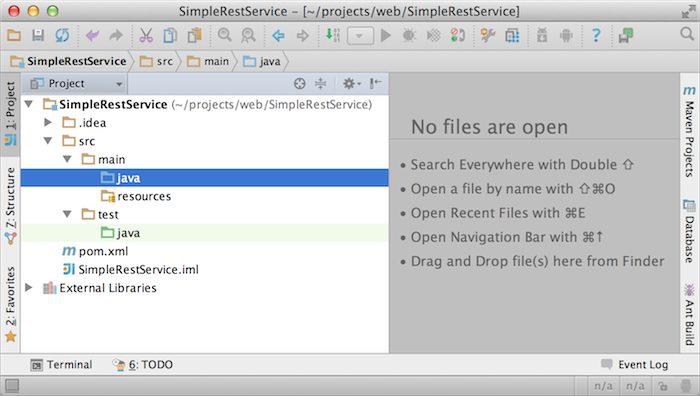Viewport: 700px width, 396px height.
Task: Toggle the 1: Project side tab
Action: tap(10, 114)
